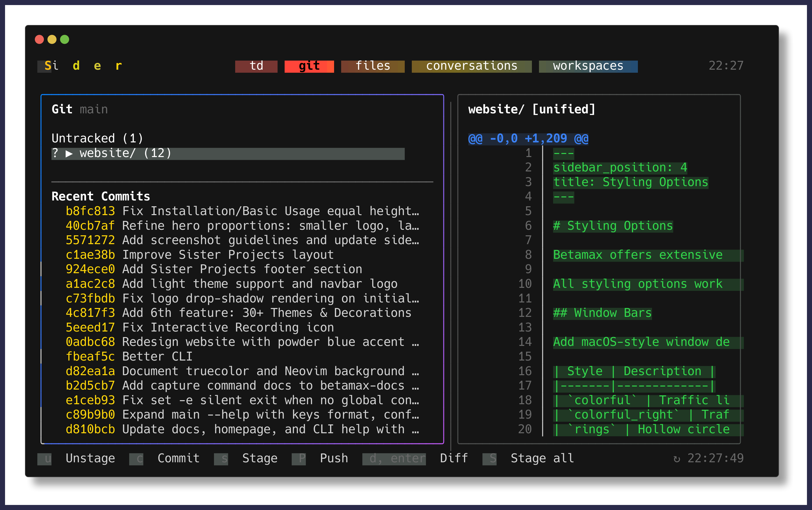
Task: Collapse the @@ -0,0 +1,209 @@ hunk header
Action: point(528,138)
